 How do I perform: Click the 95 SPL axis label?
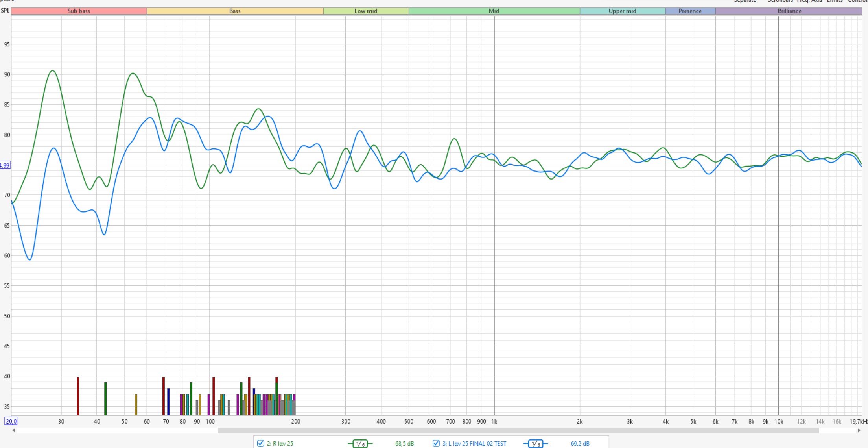[x=7, y=44]
